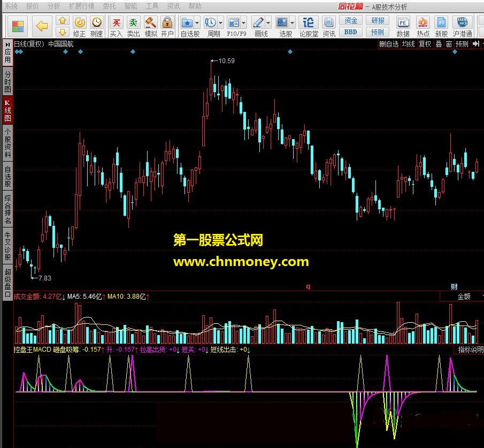Click the 资金 button
The image size is (484, 448).
pos(351,20)
